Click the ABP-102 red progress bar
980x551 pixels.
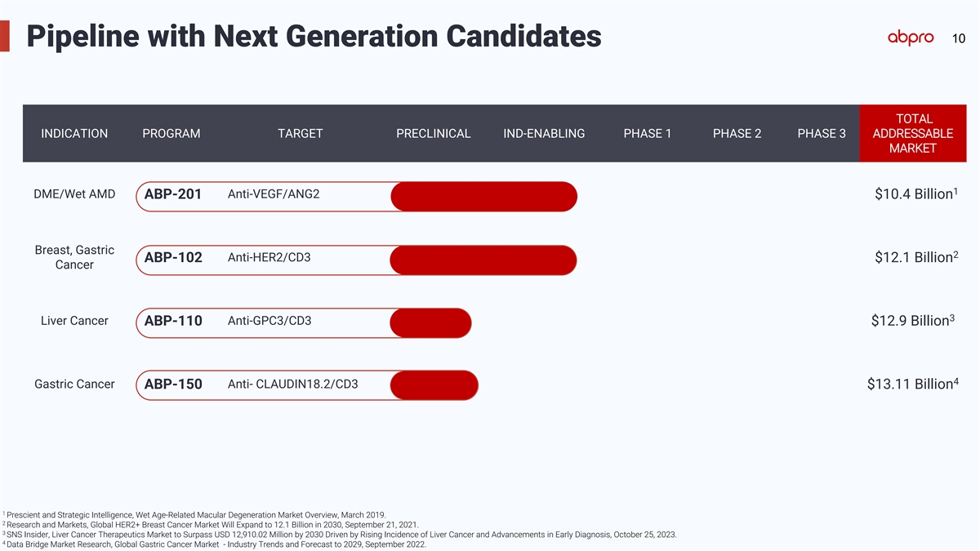coord(484,260)
